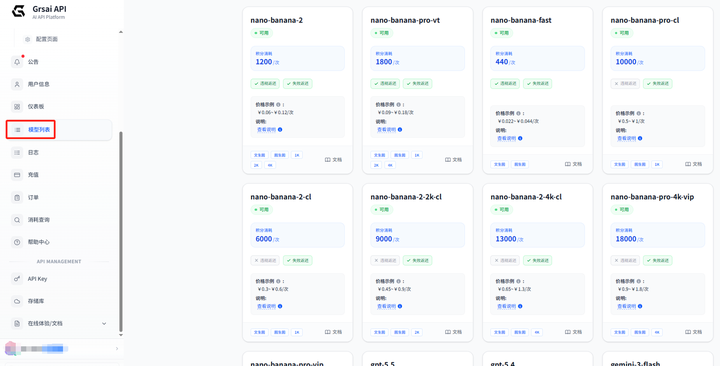
Task: Open 文档 link in nano-banana-2-4k-cl card
Action: 574,332
